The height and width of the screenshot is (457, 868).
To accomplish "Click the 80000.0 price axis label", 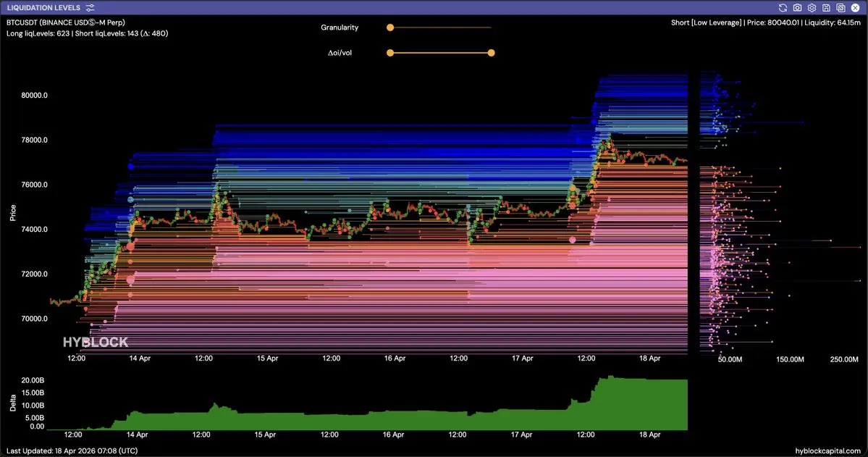I will (34, 96).
